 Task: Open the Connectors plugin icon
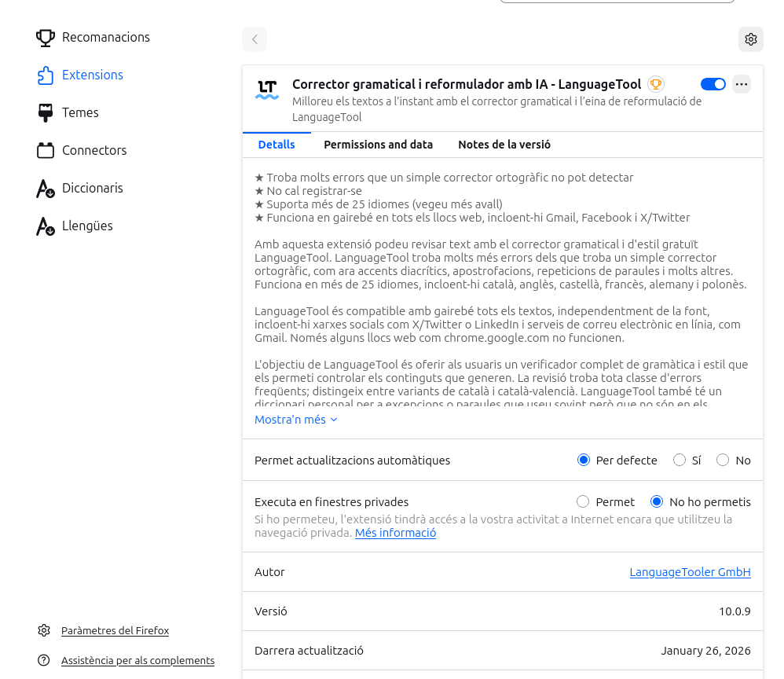pos(46,150)
